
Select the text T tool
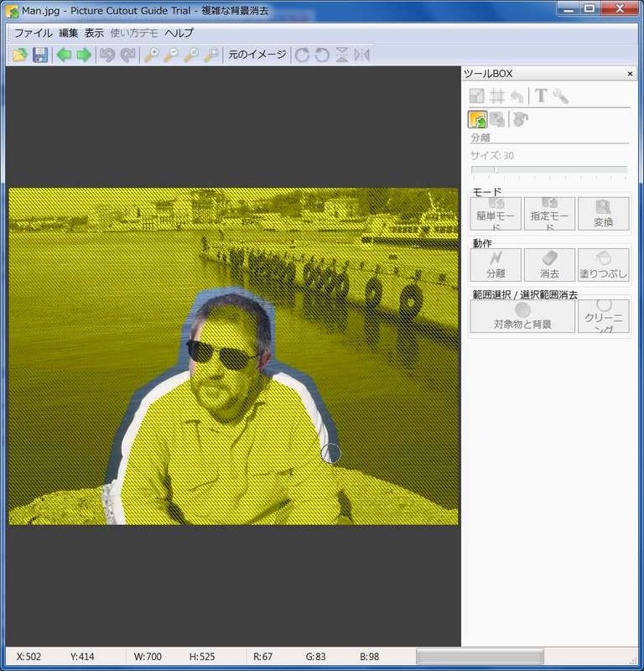click(542, 96)
